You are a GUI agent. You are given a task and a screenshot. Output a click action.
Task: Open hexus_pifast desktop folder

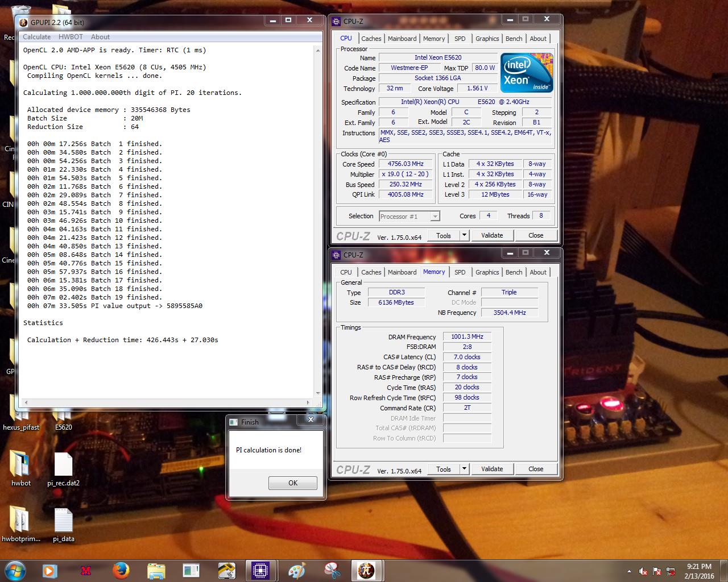tap(21, 414)
